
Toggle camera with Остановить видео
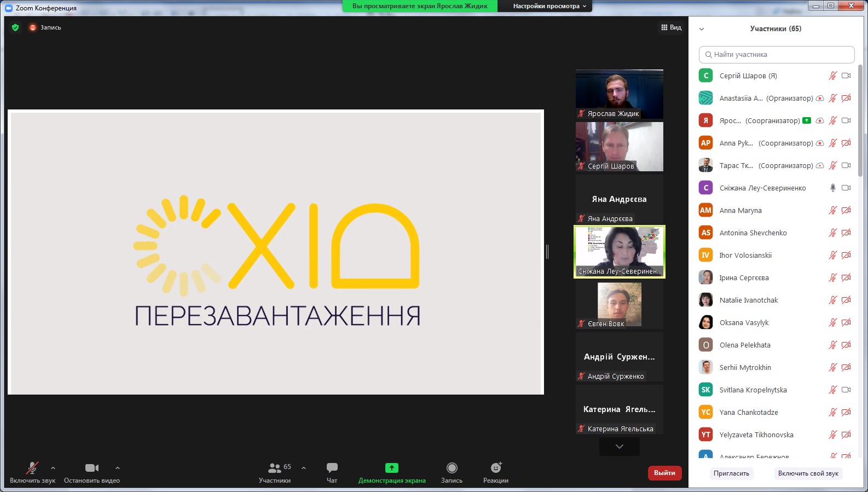tap(92, 473)
